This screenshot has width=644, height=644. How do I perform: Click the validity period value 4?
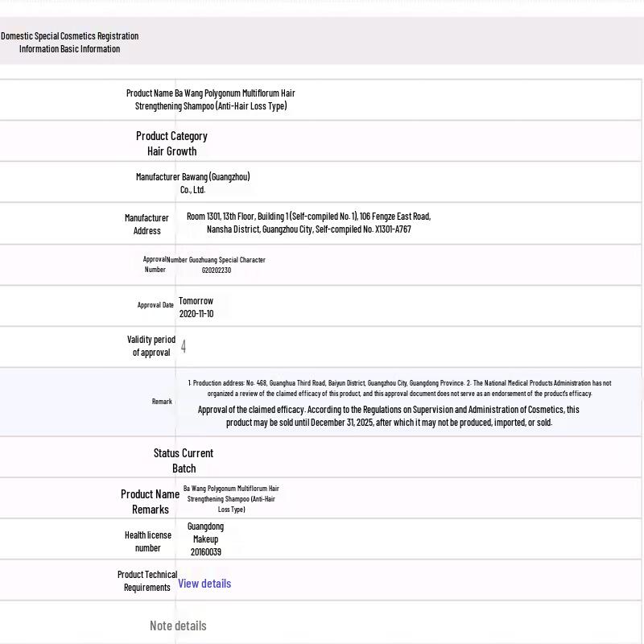coord(184,347)
